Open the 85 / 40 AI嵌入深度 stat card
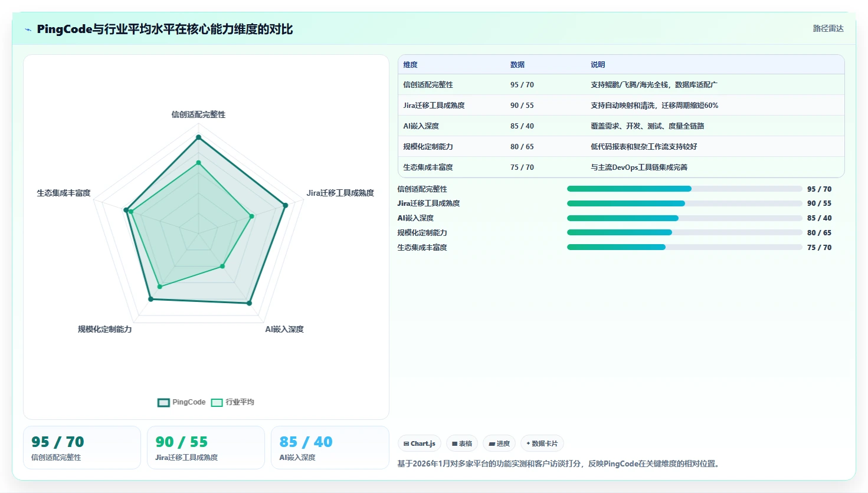The image size is (868, 493). coord(330,448)
